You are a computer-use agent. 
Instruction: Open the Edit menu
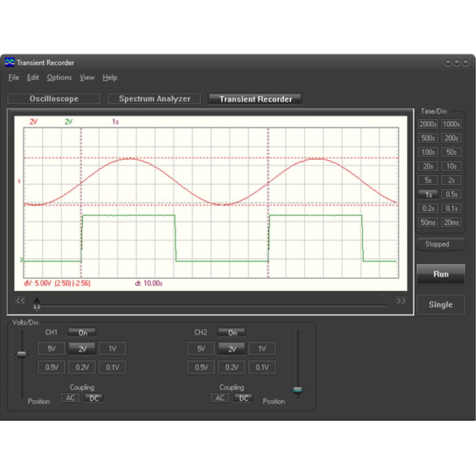pyautogui.click(x=33, y=78)
